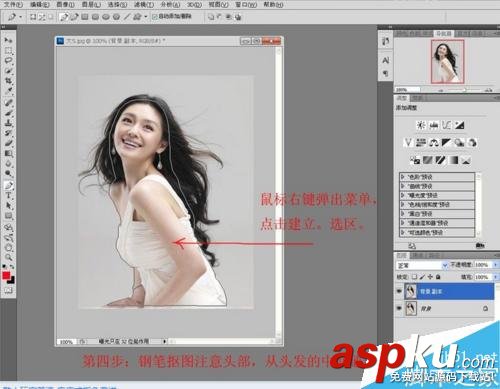Screen dimensions: 500x389
Task: Select the Path Selection tool
Action: click(8, 206)
